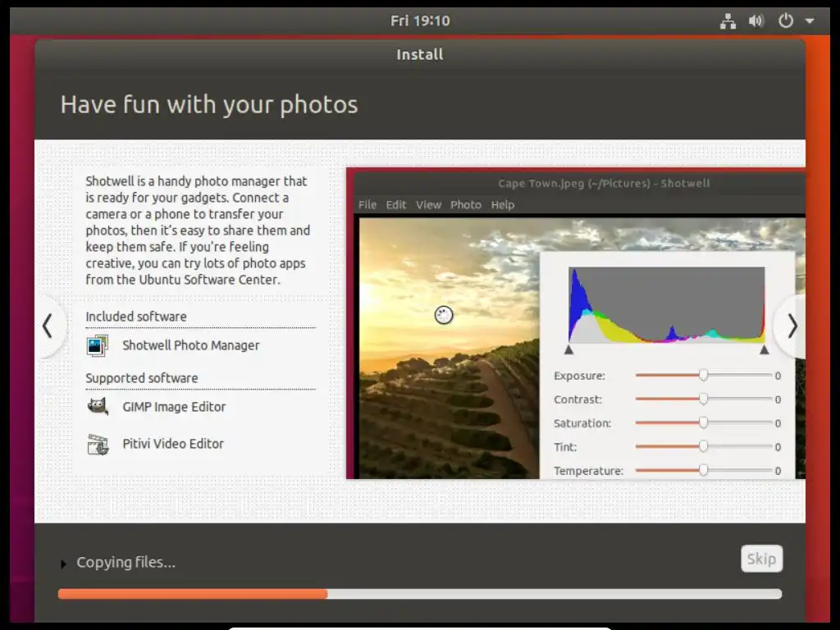Click the 'Supported software' section heading
The width and height of the screenshot is (840, 630).
(x=142, y=378)
